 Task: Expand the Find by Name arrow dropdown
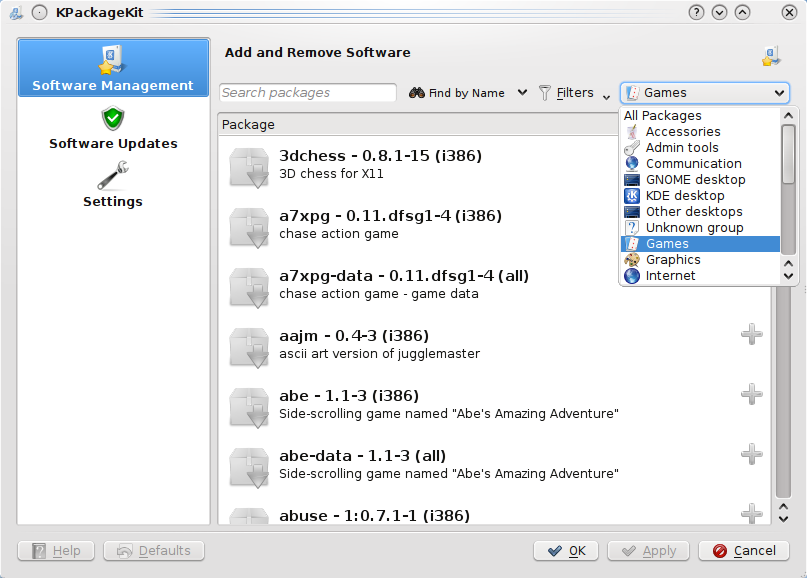[522, 93]
